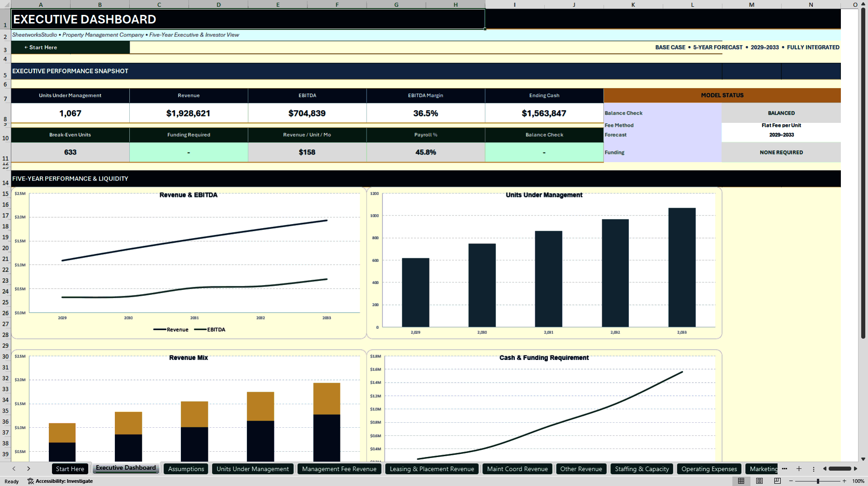868x486 pixels.
Task: Select the Break-Even Units 633 cell
Action: (70, 152)
